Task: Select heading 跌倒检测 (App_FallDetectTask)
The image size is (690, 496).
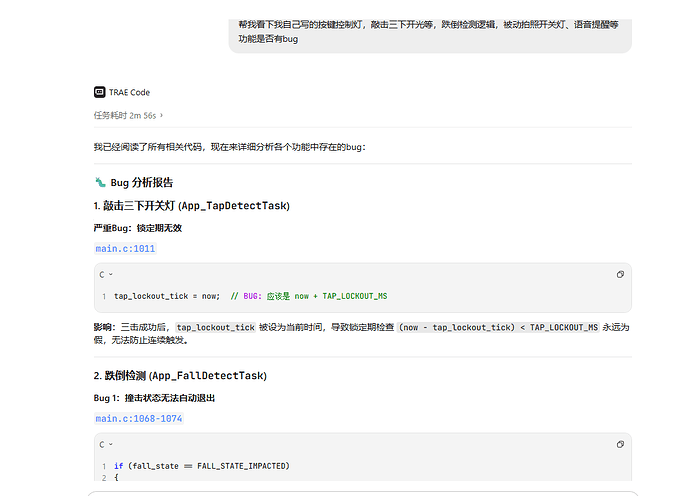Action: coord(180,375)
